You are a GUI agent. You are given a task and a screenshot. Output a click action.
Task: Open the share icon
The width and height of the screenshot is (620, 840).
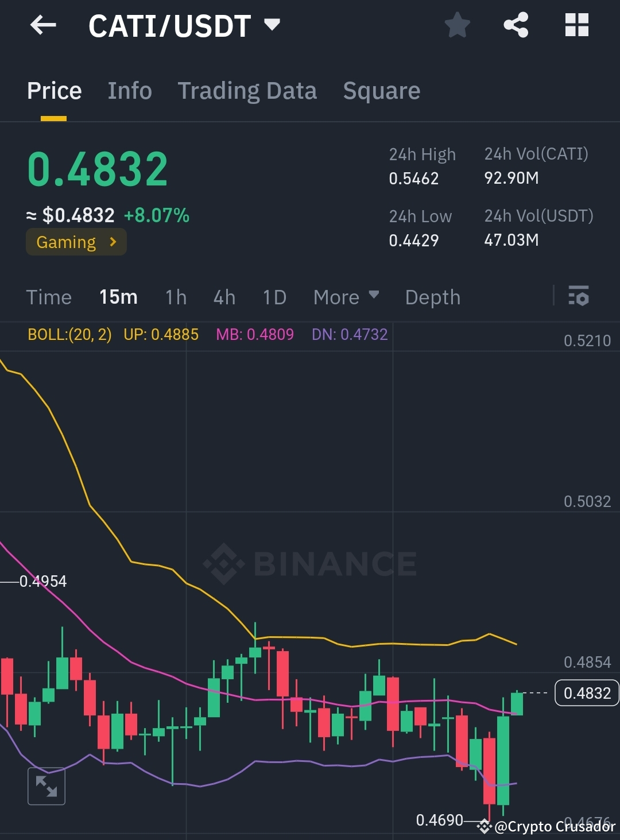pyautogui.click(x=516, y=25)
